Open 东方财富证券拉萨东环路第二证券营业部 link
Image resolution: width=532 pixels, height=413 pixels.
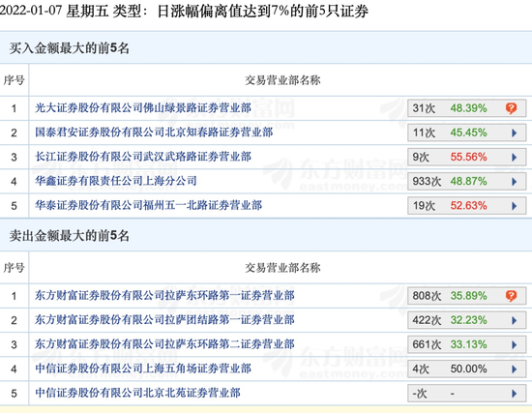(164, 344)
